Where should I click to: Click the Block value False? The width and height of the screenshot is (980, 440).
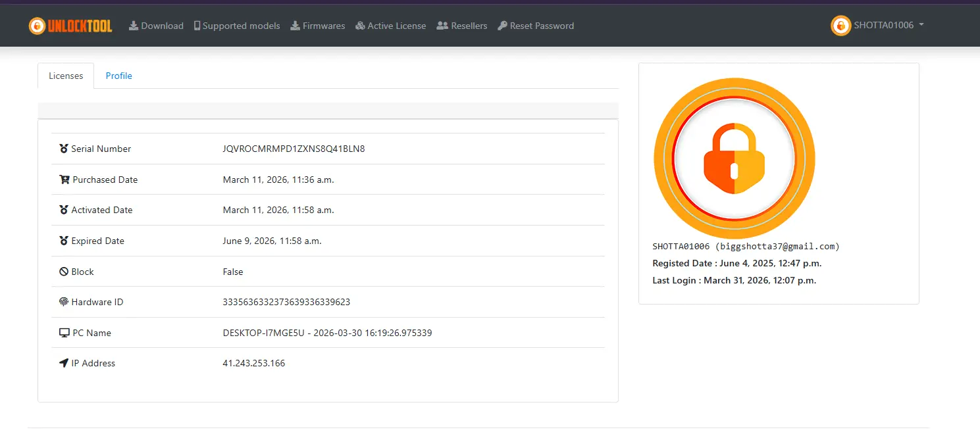(233, 272)
